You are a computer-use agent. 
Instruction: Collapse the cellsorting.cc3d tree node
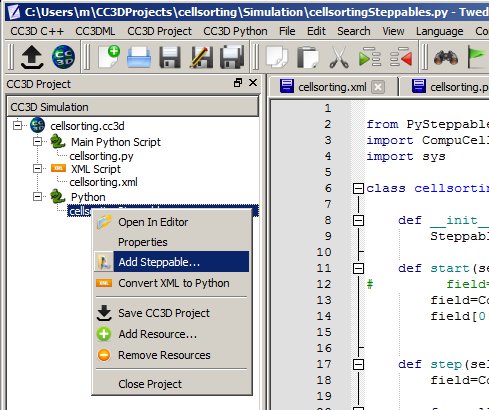click(17, 126)
